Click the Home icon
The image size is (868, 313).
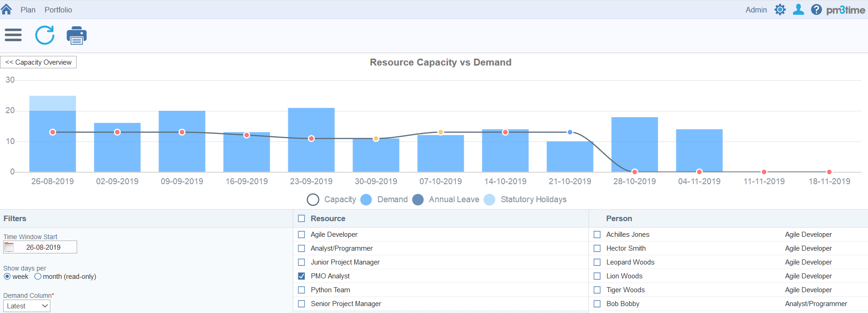point(6,10)
